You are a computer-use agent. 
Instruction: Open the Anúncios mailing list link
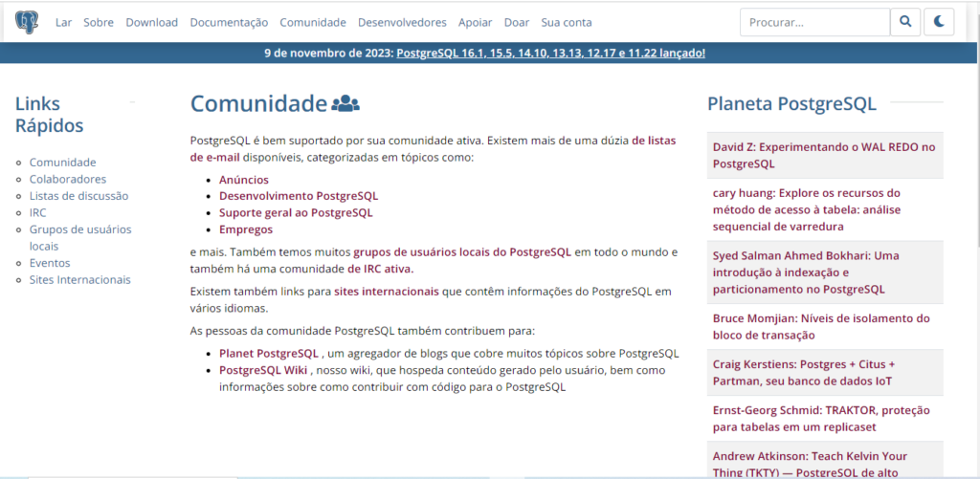(244, 180)
